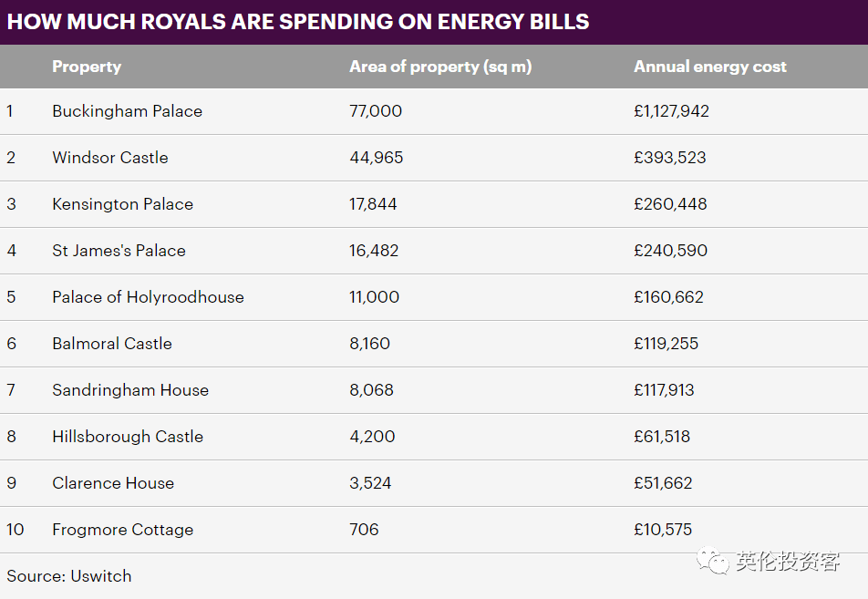Viewport: 868px width, 599px height.
Task: Click the WeChat watermark logo icon
Action: point(713,561)
